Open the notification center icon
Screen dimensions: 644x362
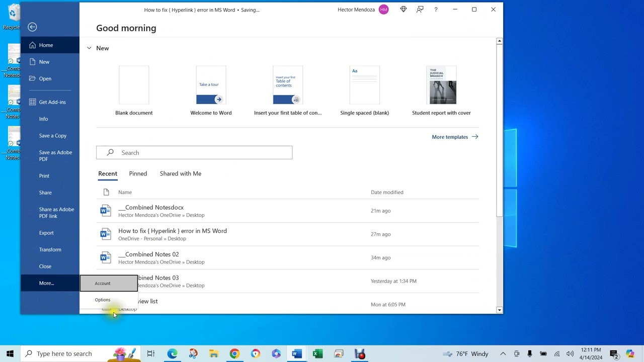click(x=614, y=353)
